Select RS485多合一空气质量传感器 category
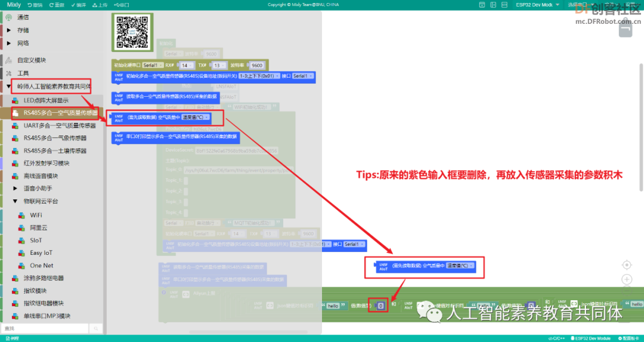 click(60, 113)
